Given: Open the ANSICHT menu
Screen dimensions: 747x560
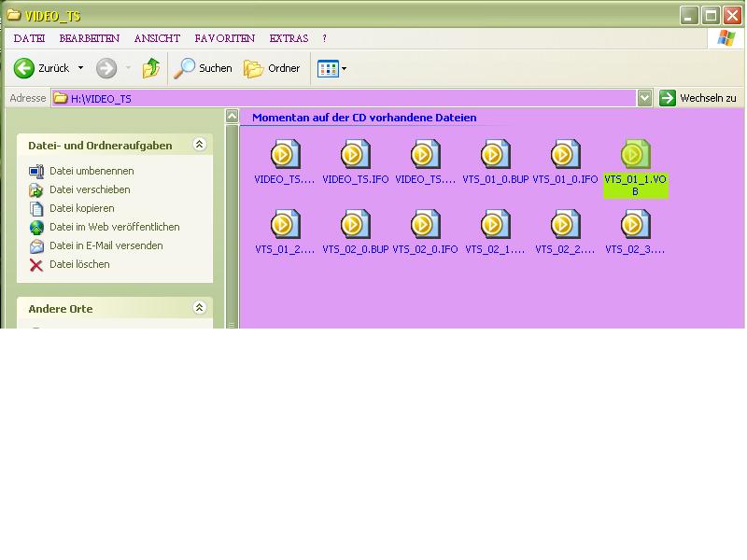Looking at the screenshot, I should 157,38.
